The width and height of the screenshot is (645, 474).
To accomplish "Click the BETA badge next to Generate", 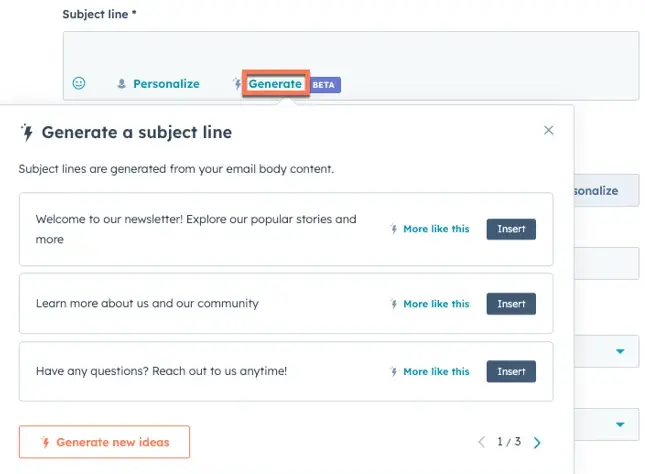I will tap(324, 85).
